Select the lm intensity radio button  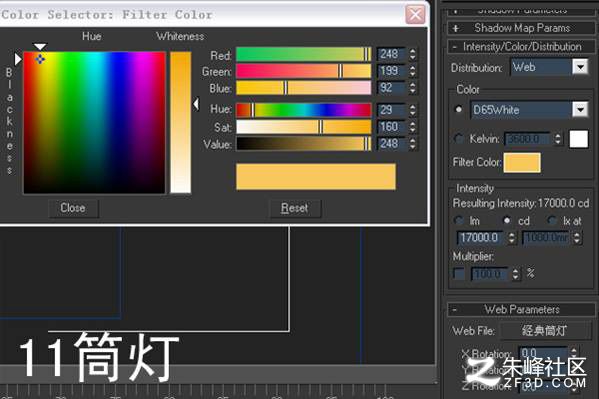(x=458, y=221)
